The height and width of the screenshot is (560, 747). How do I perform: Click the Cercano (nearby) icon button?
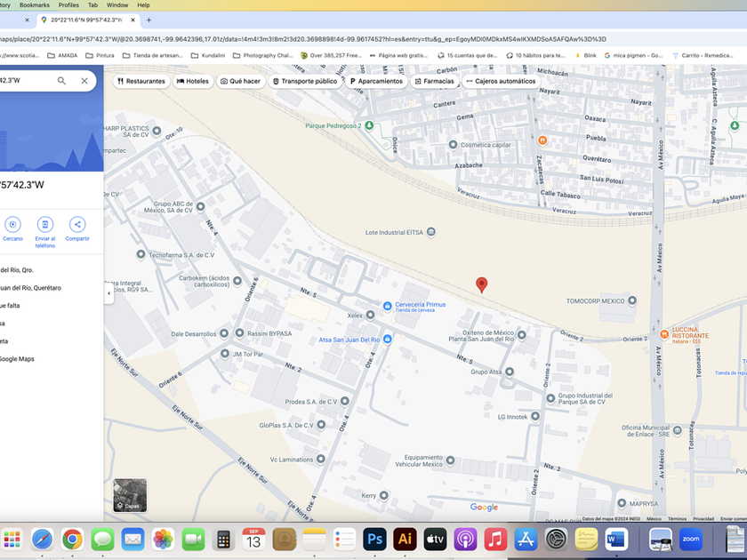pos(12,224)
